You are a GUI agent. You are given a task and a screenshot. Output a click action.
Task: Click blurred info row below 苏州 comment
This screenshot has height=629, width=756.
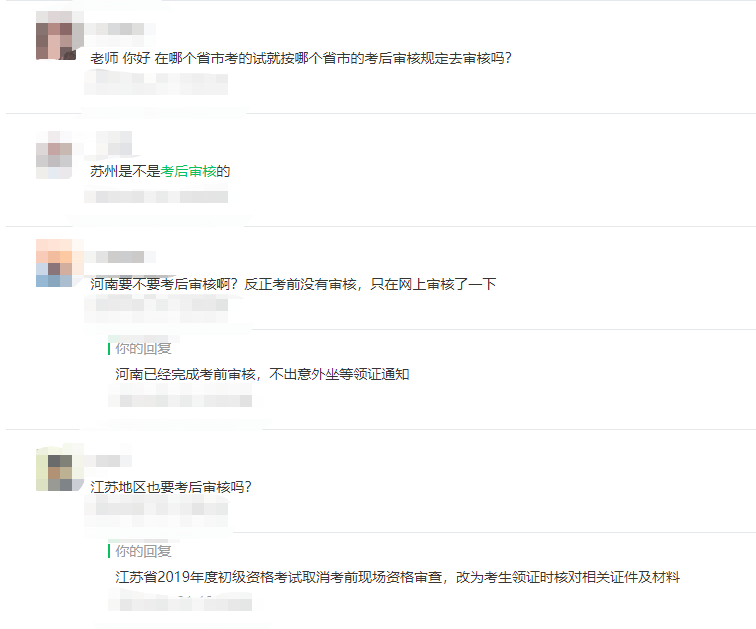click(156, 197)
